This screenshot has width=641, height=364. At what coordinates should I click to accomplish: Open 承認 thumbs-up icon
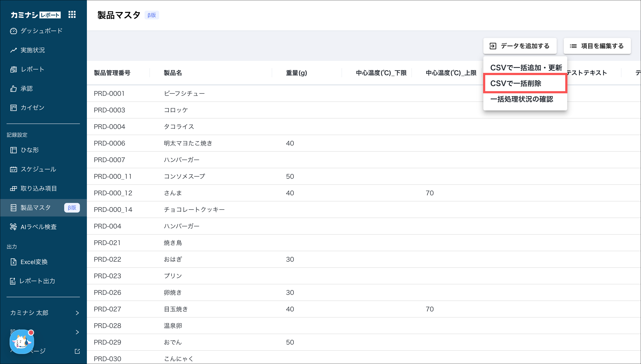tap(13, 89)
